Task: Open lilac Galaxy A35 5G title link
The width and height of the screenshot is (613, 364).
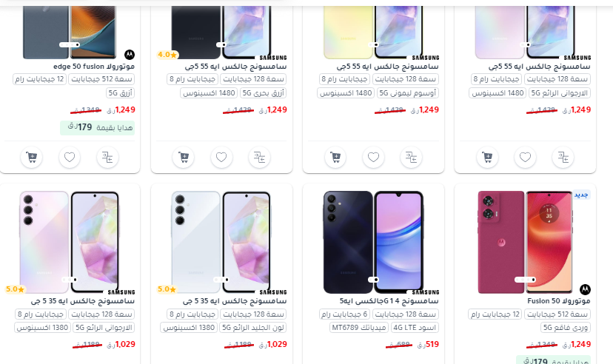Action: point(83,301)
